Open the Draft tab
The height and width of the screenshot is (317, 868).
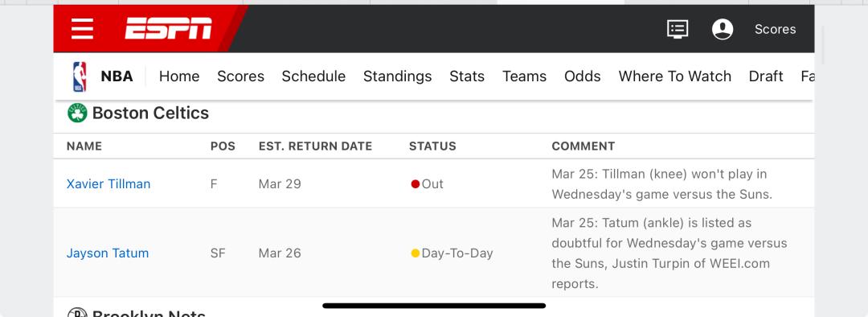[766, 76]
